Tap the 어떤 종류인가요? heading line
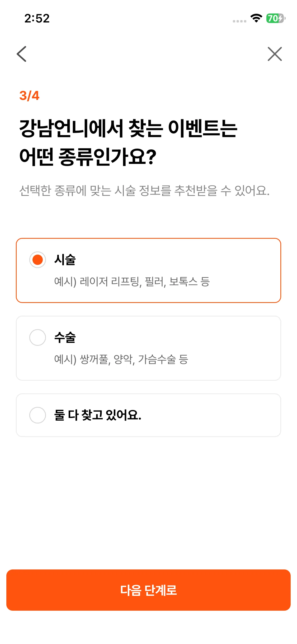297x644 pixels. coord(88,157)
